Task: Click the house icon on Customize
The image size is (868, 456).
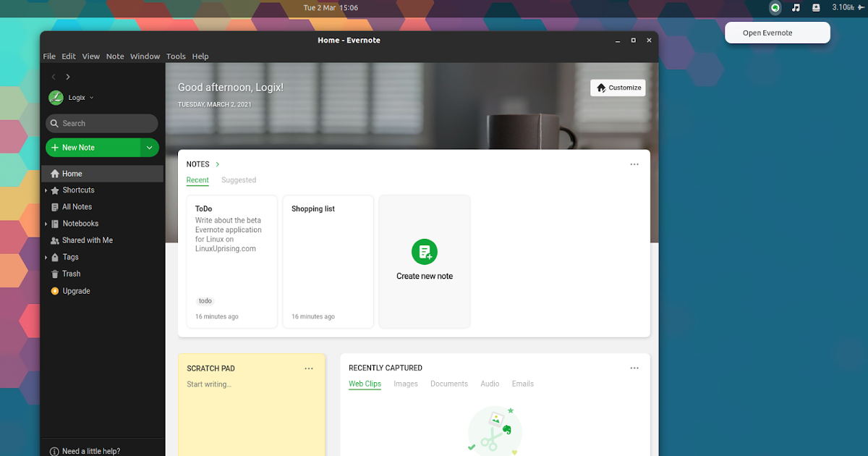Action: (601, 88)
